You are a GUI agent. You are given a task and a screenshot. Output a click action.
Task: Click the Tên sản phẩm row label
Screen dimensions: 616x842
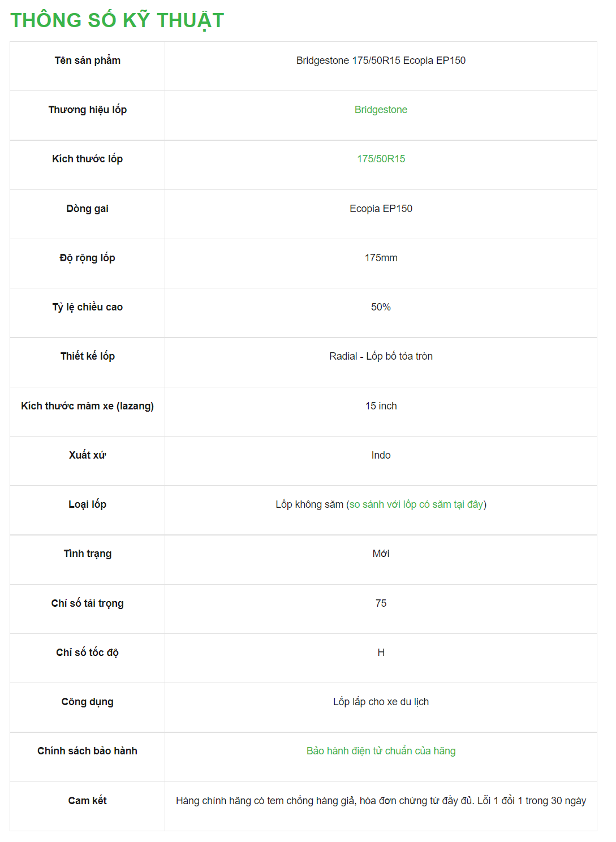tap(87, 61)
